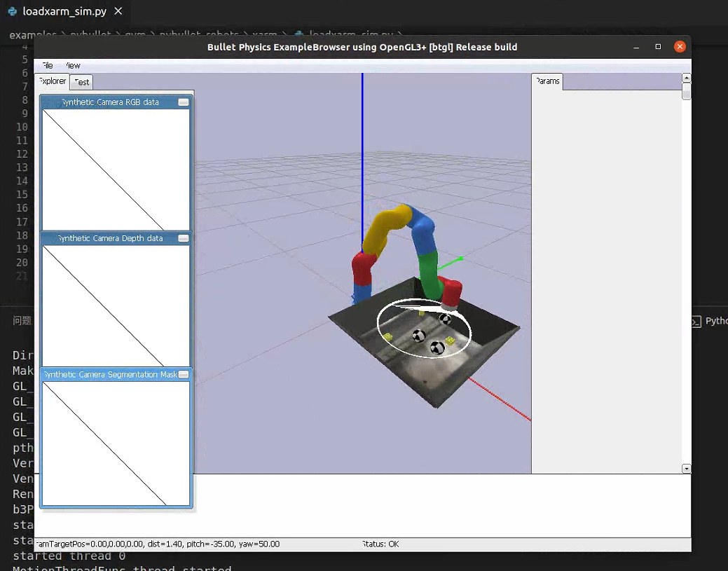Switch to the Test tab

[x=82, y=82]
